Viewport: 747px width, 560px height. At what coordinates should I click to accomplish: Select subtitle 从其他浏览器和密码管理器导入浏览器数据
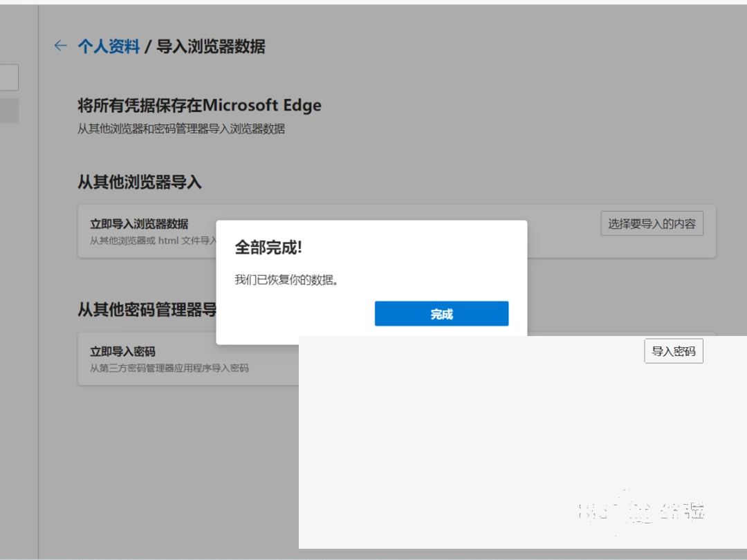181,129
